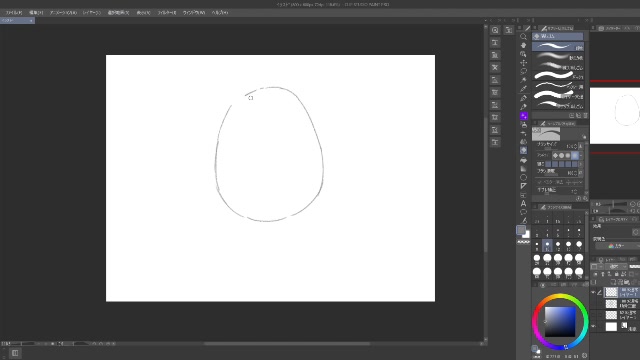Select the Fill bucket tool
640x360 pixels.
[x=523, y=160]
